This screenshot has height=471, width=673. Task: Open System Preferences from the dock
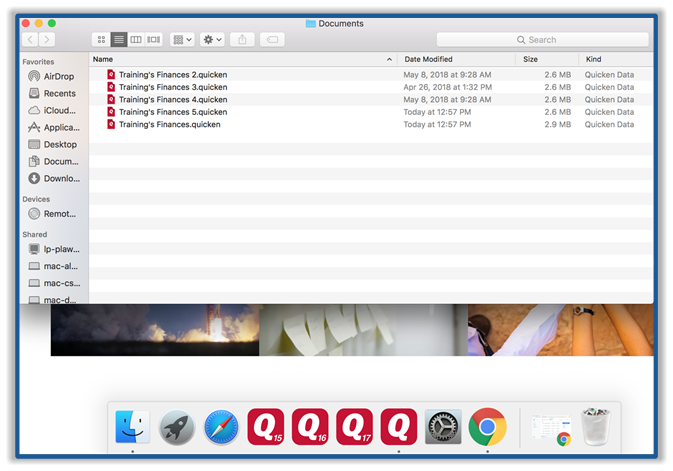443,427
